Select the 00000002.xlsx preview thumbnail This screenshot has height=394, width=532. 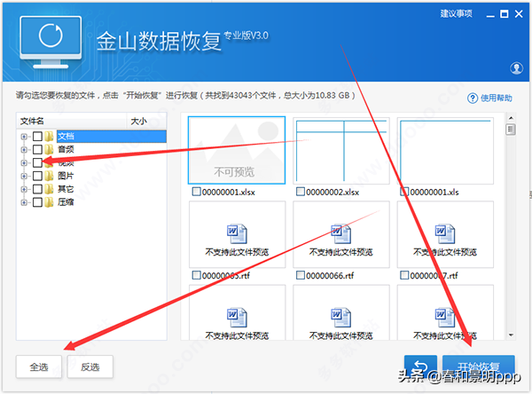(341, 151)
